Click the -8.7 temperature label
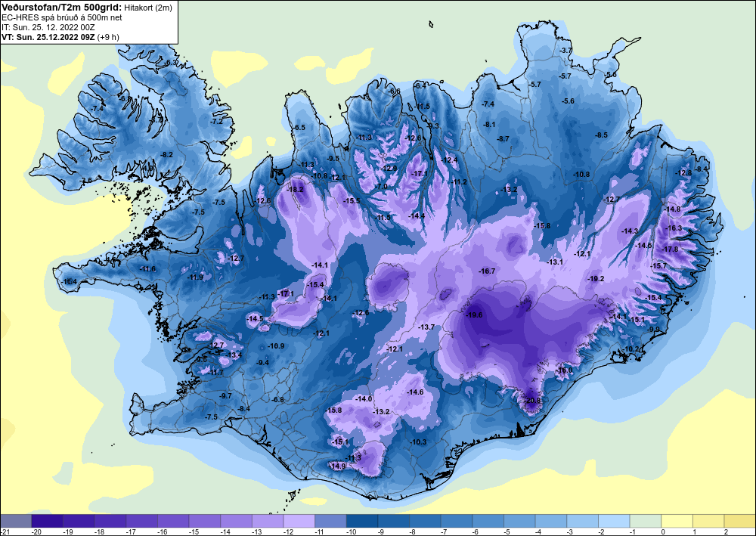Viewport: 756px width, 536px height. 503,139
